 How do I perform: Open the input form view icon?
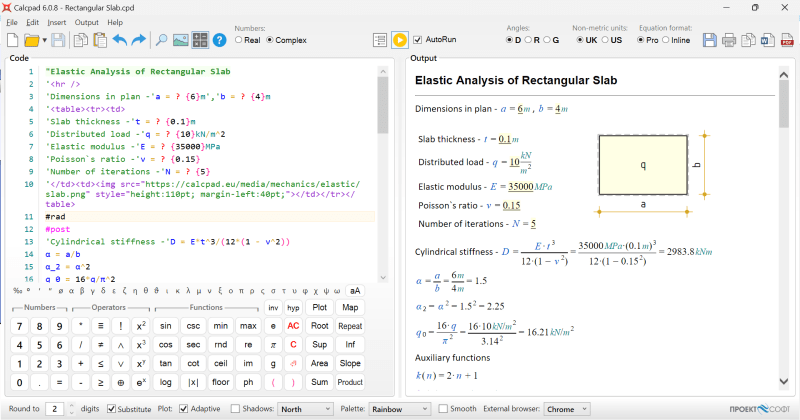click(x=380, y=40)
